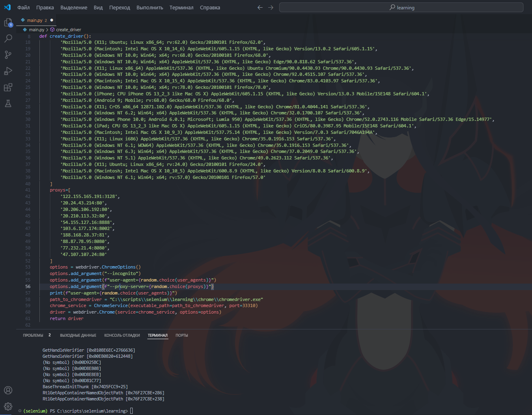Click create_driver in the breadcrumb
The image size is (532, 415).
coord(68,30)
